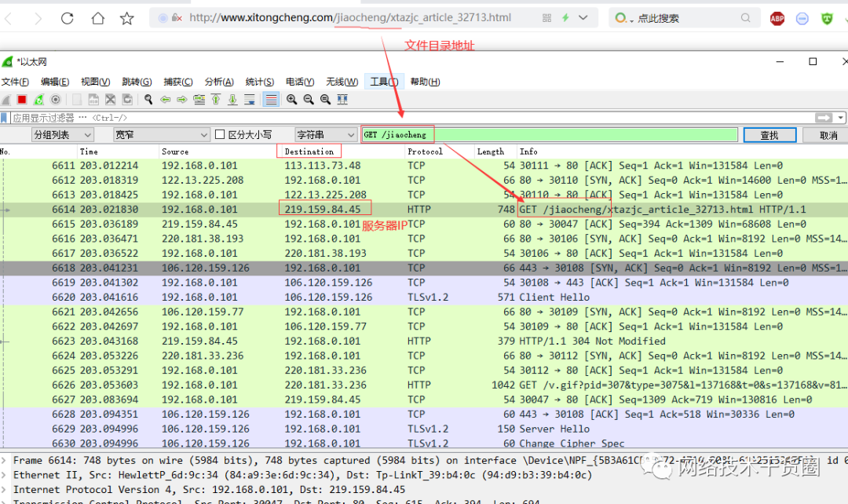Go back to previous packet arrow
Image resolution: width=848 pixels, height=504 pixels.
pyautogui.click(x=166, y=100)
